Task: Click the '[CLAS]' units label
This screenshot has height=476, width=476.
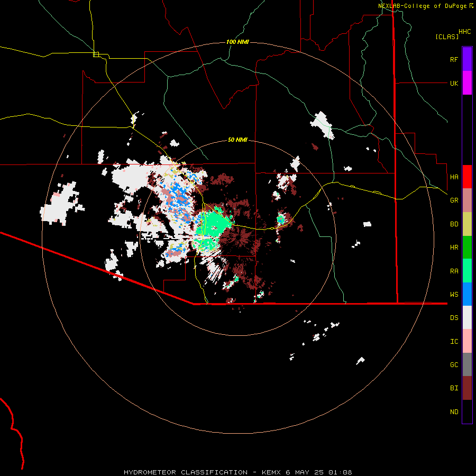Action: point(447,37)
